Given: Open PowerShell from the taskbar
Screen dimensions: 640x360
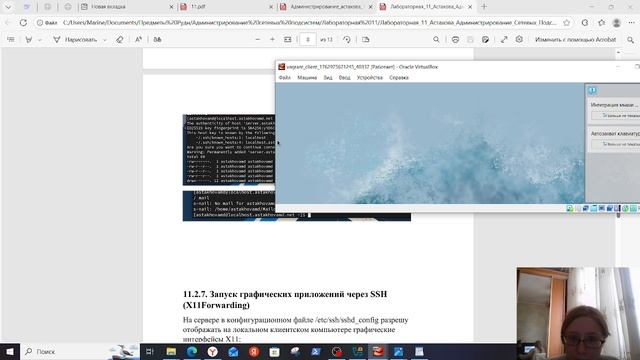Looking at the screenshot, I should pyautogui.click(x=316, y=351).
